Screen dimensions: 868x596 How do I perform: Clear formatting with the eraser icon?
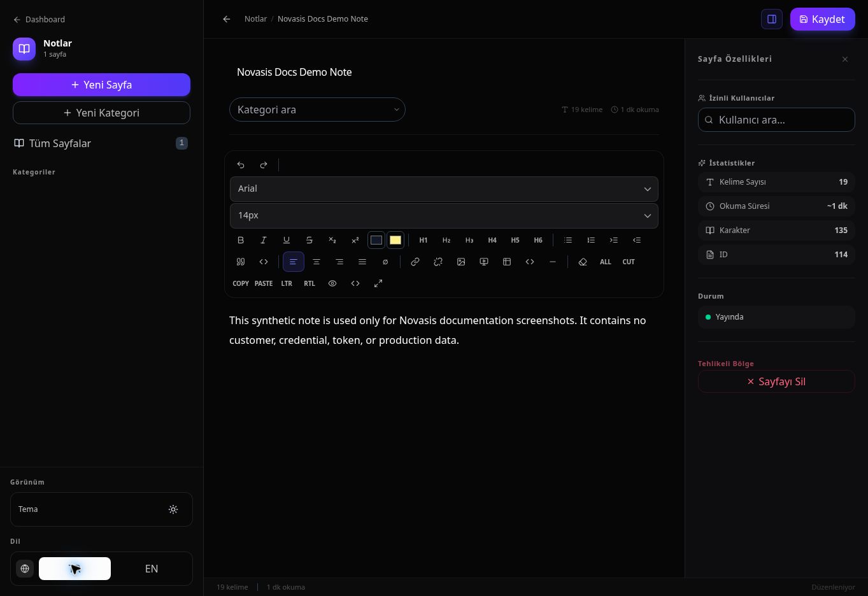pos(583,262)
